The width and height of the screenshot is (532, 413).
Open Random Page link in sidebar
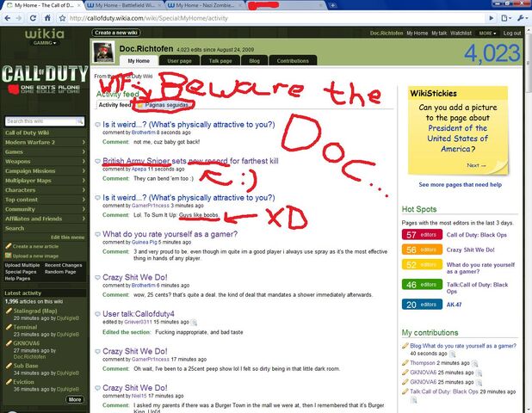[60, 272]
